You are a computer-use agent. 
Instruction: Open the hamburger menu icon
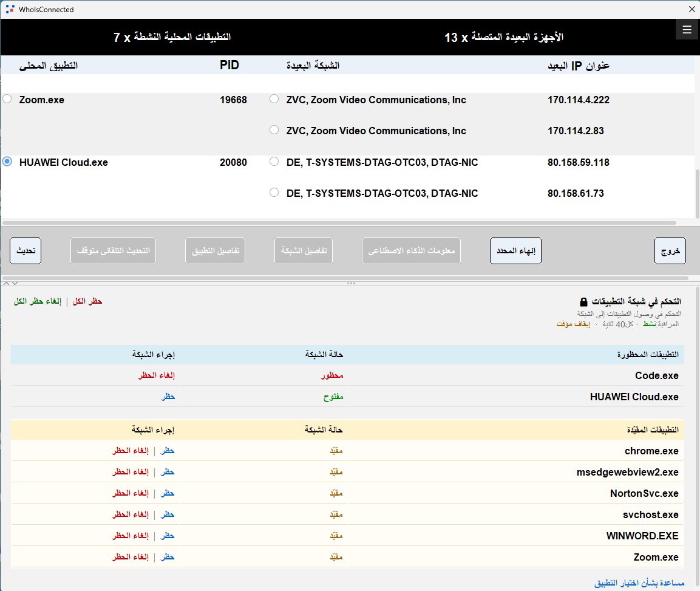(687, 30)
